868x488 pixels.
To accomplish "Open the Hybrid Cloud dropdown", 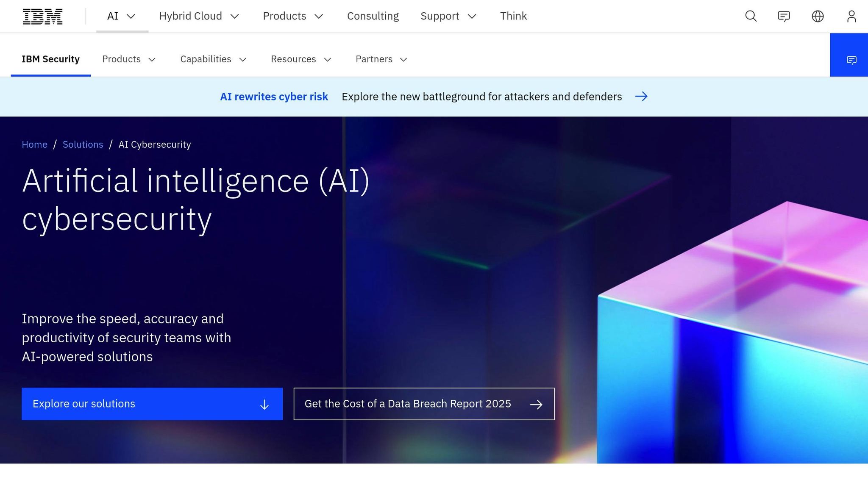I will pos(199,16).
